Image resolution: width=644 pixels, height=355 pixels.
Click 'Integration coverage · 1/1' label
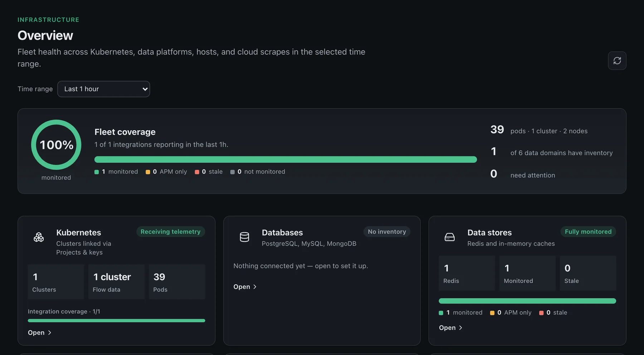click(64, 312)
